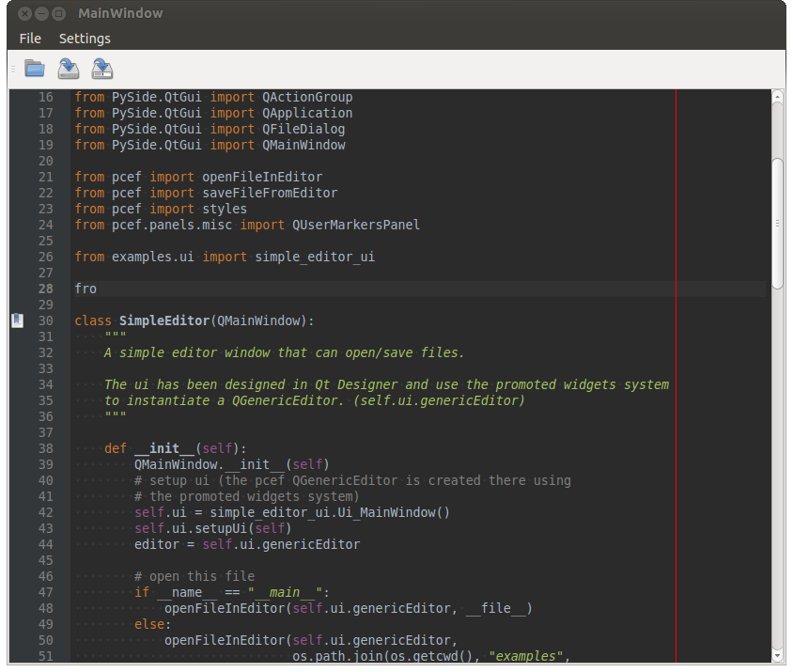Click the Save icon beside the folder
The width and height of the screenshot is (793, 672).
pyautogui.click(x=69, y=69)
